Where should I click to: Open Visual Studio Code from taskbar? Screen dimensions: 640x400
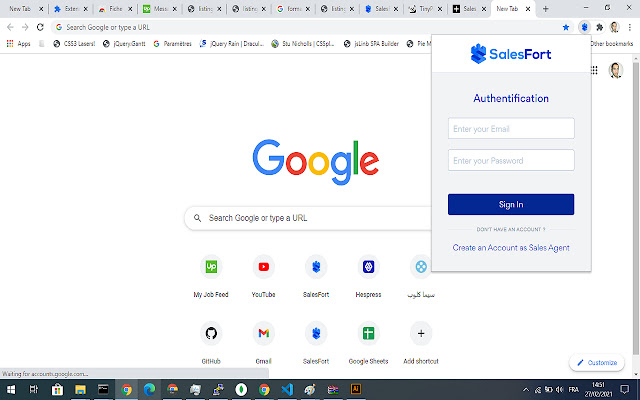tap(287, 389)
